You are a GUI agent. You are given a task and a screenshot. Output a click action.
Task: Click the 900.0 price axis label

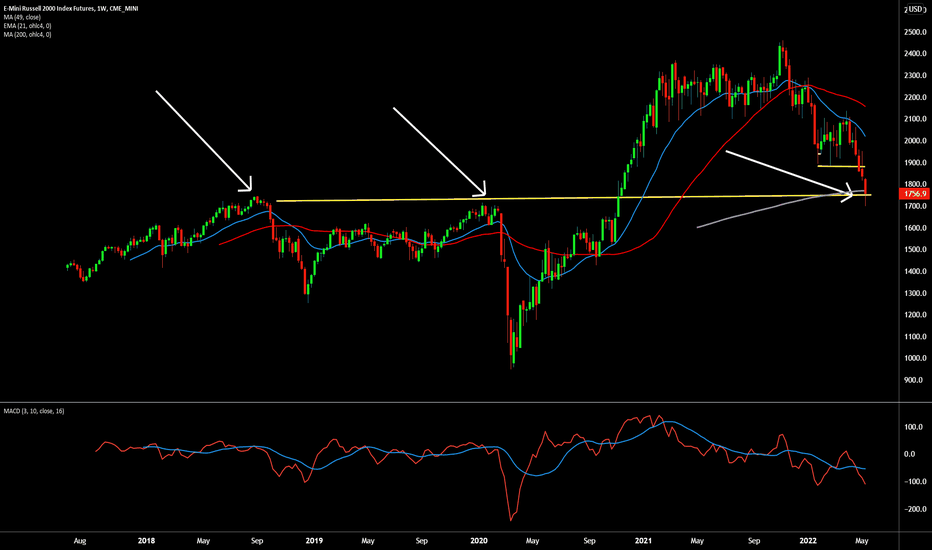coord(914,380)
